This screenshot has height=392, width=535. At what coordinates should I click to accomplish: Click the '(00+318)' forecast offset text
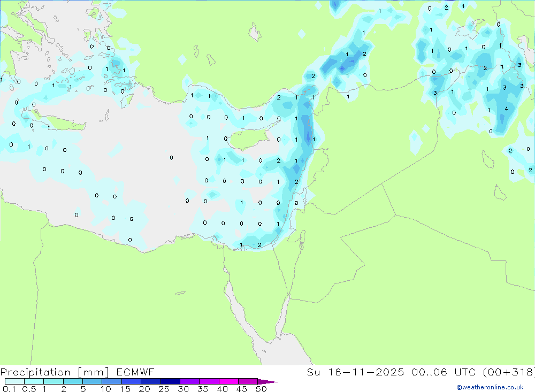(509, 372)
